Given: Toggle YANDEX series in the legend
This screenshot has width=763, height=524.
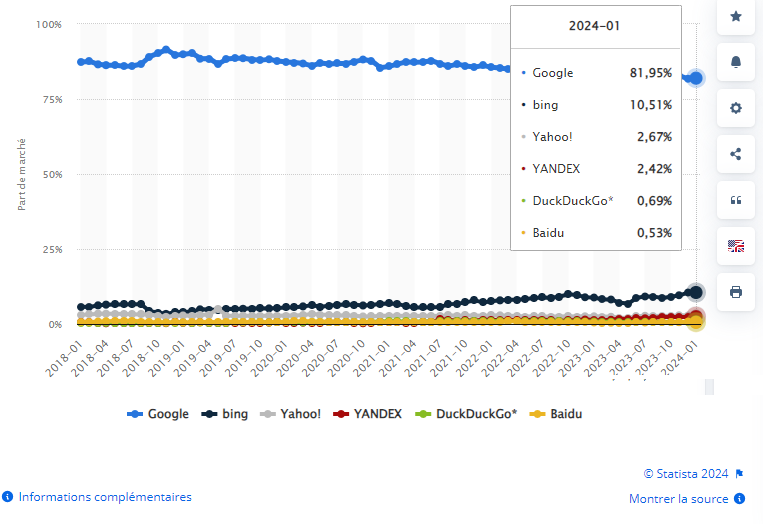Looking at the screenshot, I should [x=367, y=414].
